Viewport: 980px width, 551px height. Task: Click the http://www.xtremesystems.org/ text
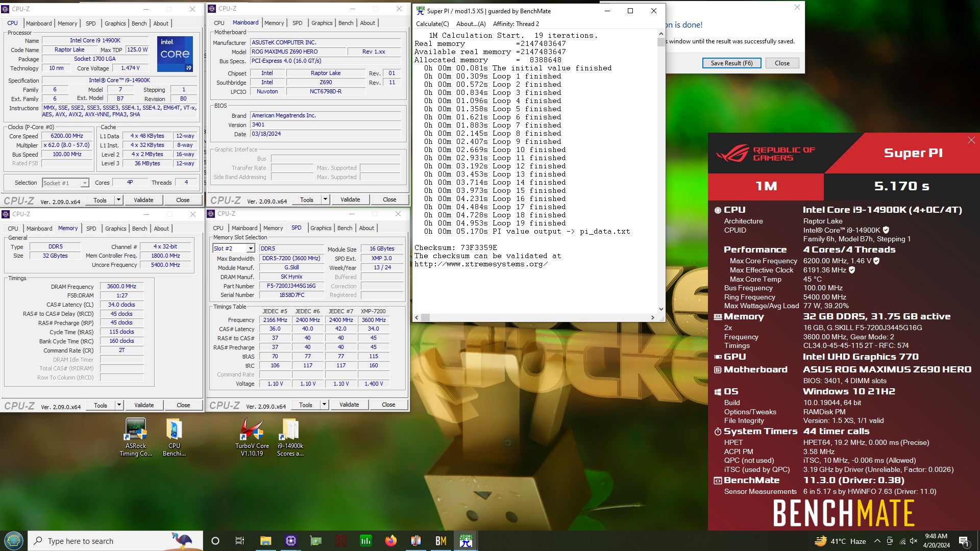pos(481,264)
